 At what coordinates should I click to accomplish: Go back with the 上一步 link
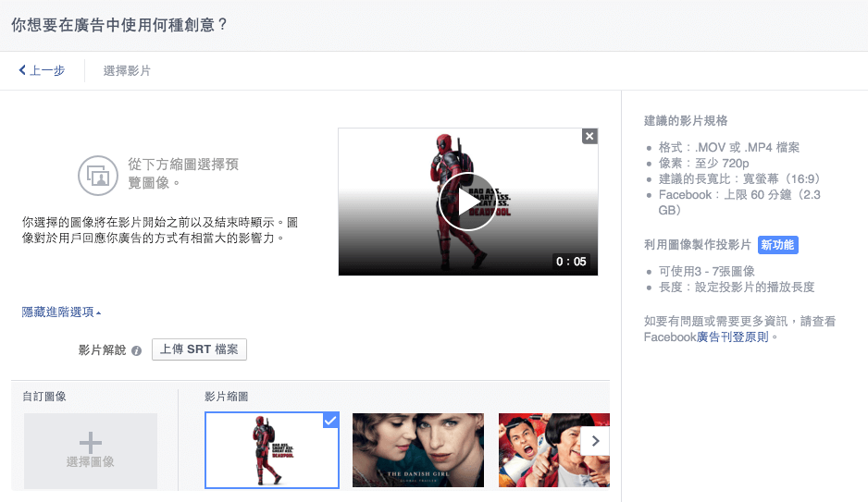point(42,70)
